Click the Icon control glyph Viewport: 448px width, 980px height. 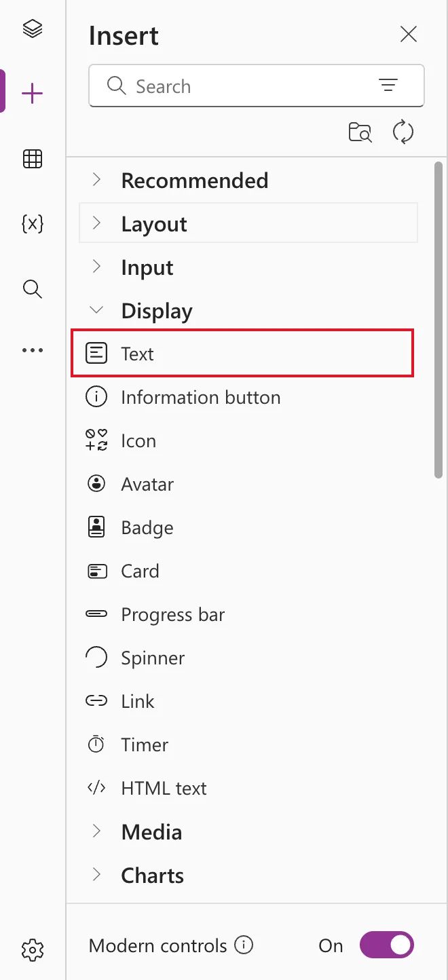coord(96,440)
